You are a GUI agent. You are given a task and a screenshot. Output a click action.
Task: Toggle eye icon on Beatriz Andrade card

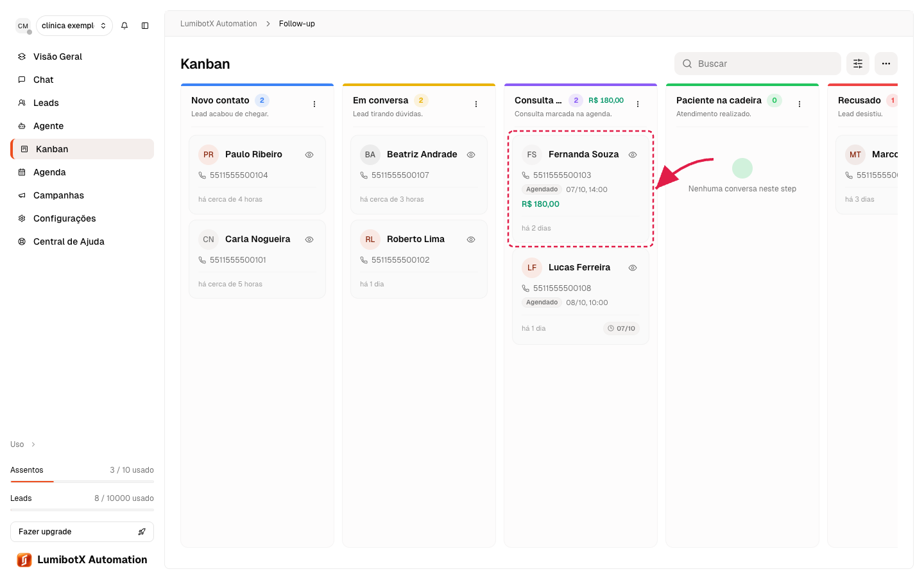tap(471, 155)
